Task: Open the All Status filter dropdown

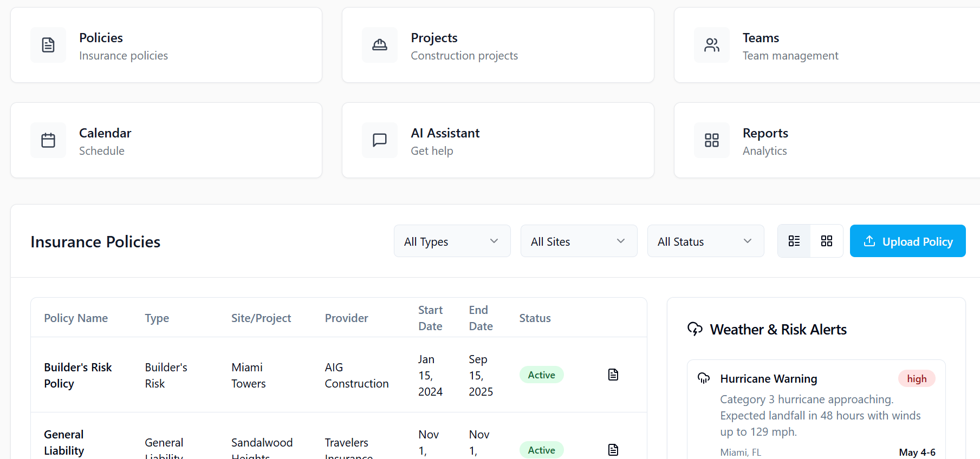Action: coord(706,241)
